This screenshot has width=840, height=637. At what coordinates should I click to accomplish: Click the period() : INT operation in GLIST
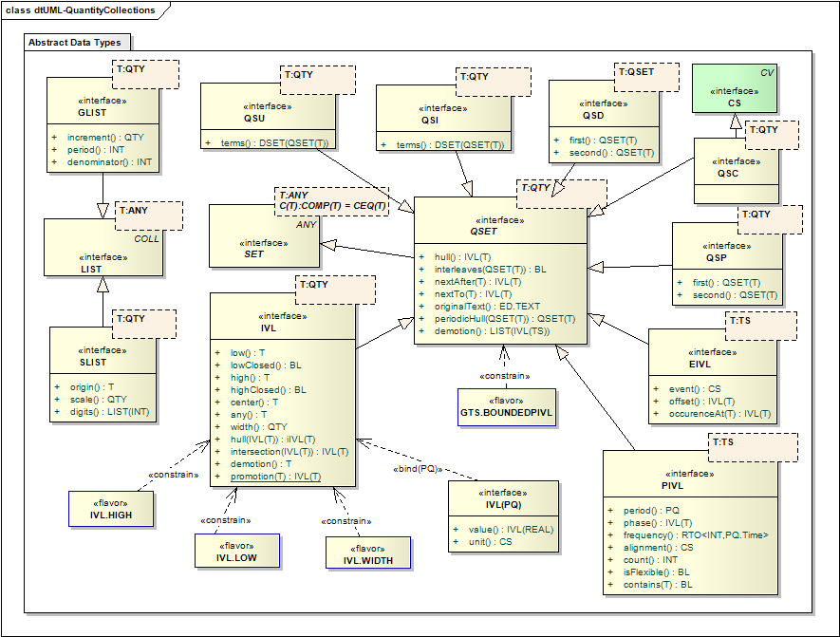coord(95,149)
